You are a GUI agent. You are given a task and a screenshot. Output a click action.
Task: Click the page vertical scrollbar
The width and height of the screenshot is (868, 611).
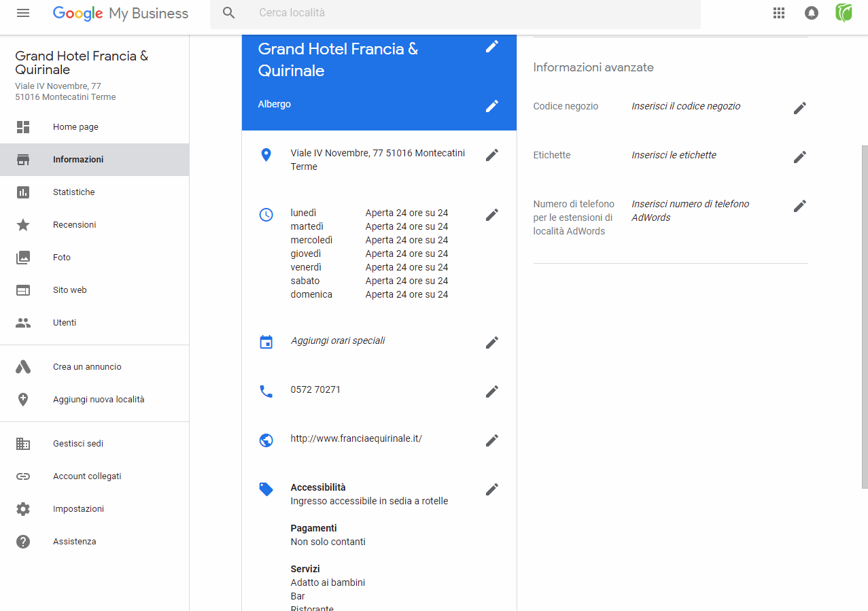865,316
